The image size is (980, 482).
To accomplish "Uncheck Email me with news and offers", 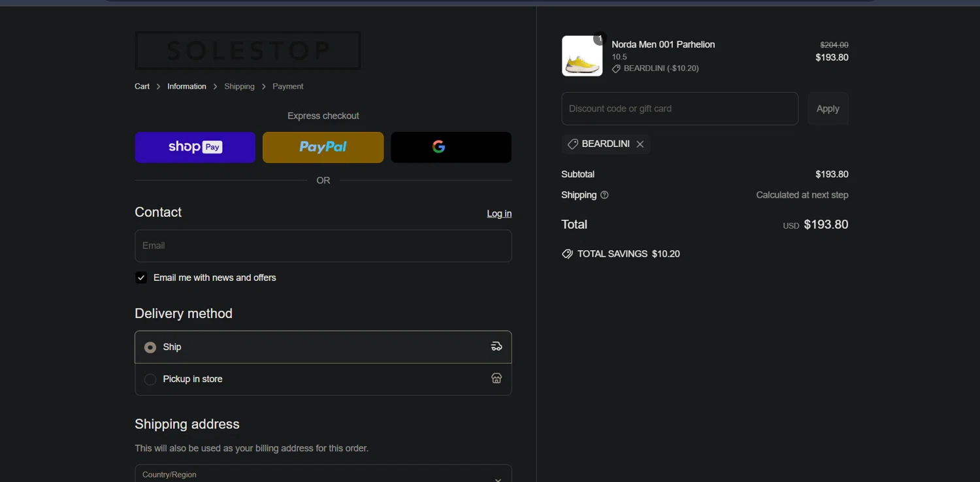I will click(141, 278).
